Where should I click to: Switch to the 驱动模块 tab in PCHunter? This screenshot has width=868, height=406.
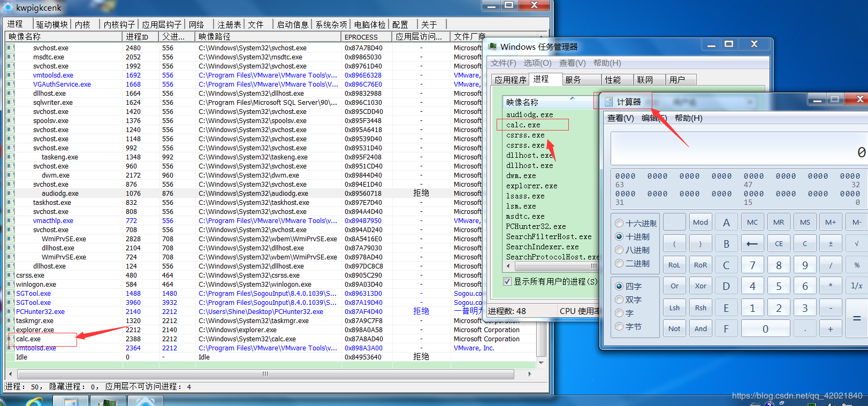[52, 25]
